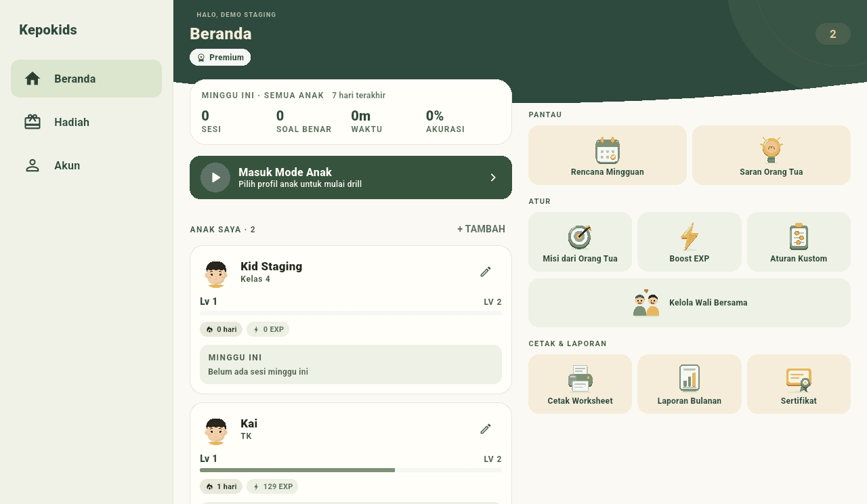
Task: Click the 1 hari streak chip
Action: point(221,486)
